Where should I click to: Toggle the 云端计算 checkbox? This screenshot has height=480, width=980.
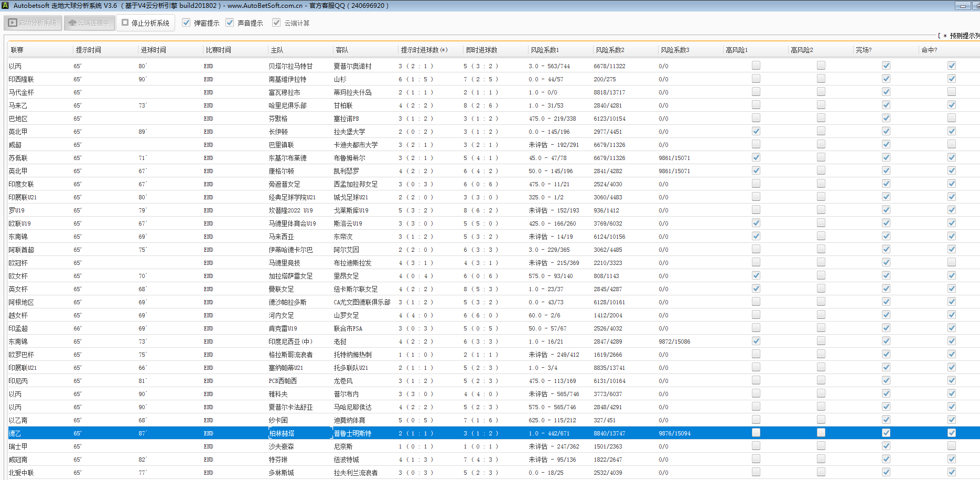coord(276,23)
